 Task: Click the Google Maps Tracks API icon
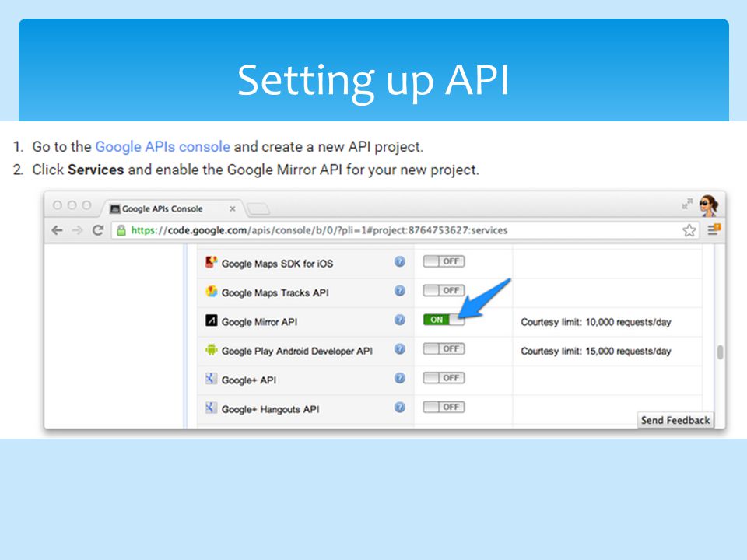[211, 291]
